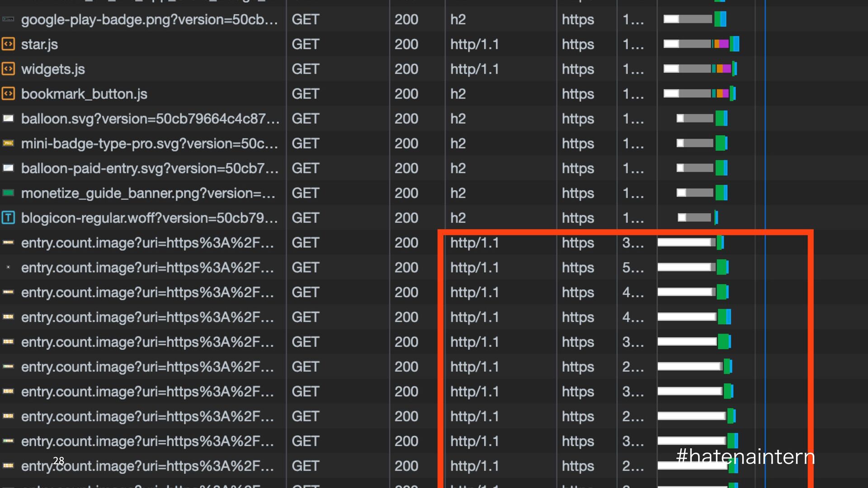Select the widgets.js request name
This screenshot has height=488, width=868.
tap(53, 69)
